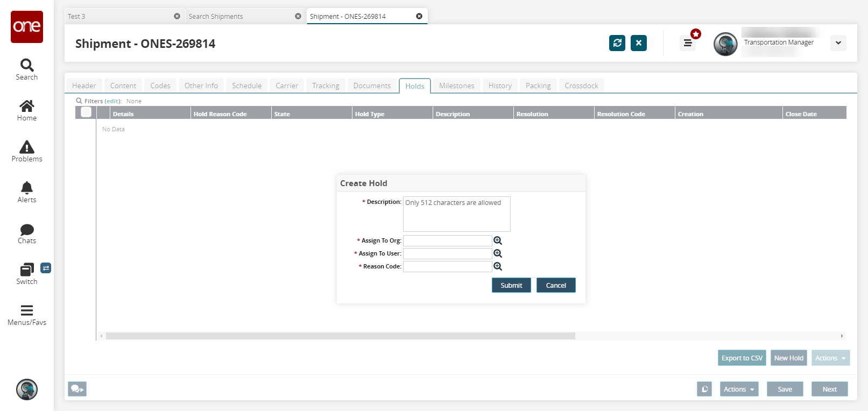Click the Next button
This screenshot has height=411, width=868.
[830, 389]
